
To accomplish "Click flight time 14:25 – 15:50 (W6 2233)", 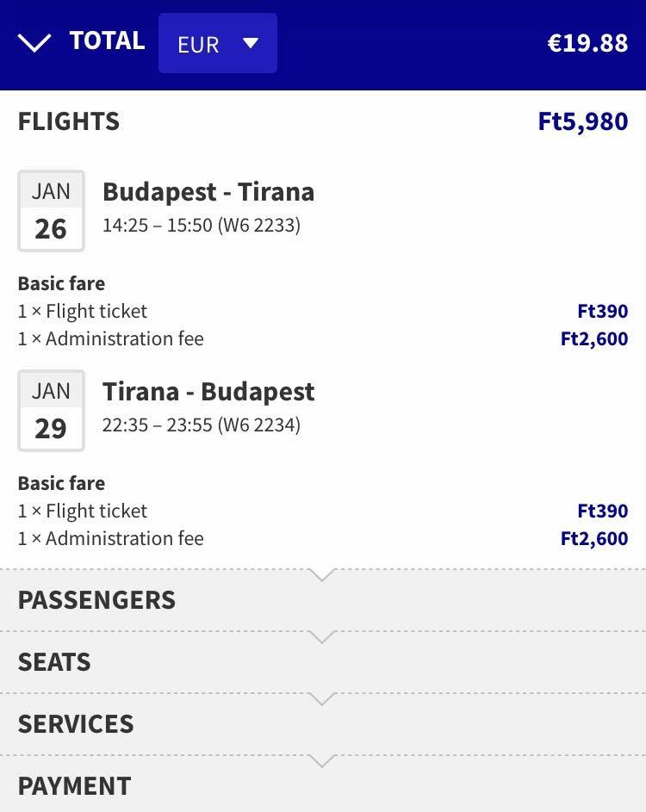I will click(202, 226).
